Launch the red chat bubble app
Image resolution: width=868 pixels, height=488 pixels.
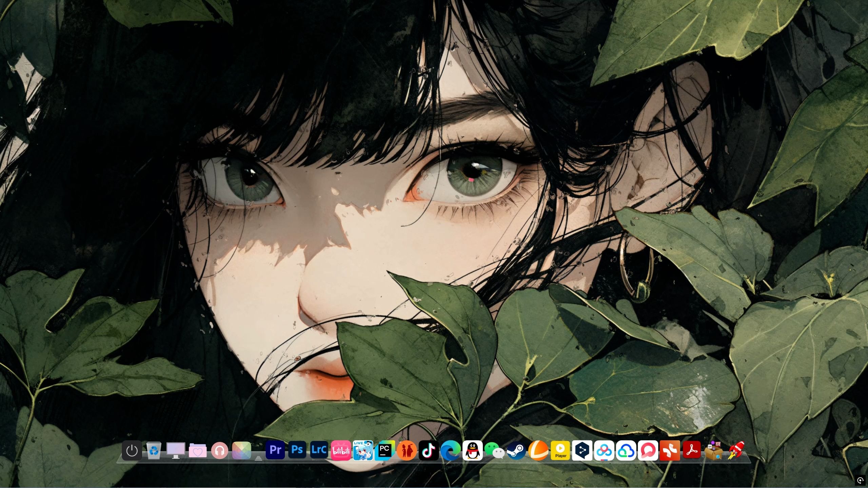[648, 451]
